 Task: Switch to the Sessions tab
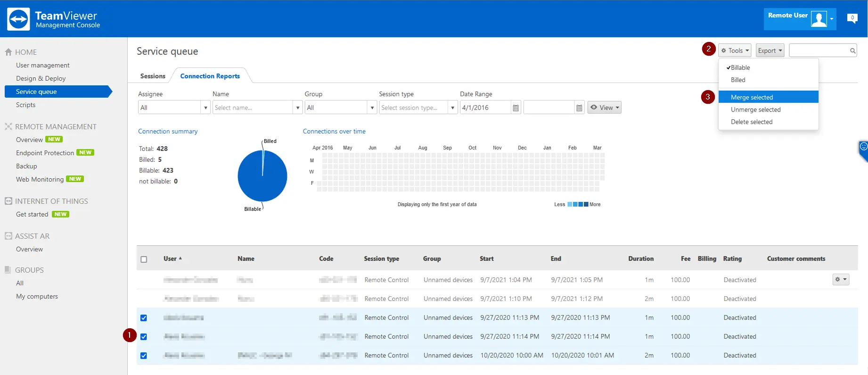click(x=153, y=76)
